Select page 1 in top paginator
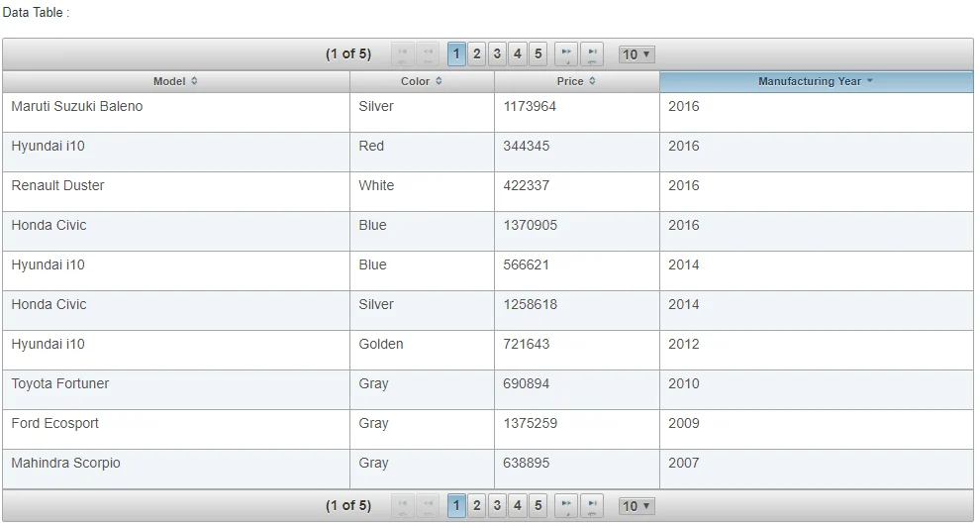This screenshot has height=528, width=980. point(456,54)
